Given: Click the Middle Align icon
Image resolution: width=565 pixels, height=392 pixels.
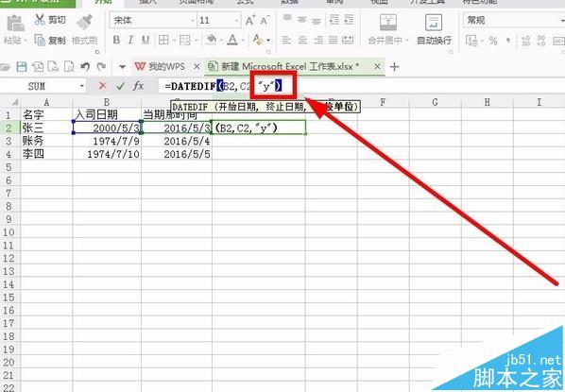Looking at the screenshot, I should coord(302,20).
